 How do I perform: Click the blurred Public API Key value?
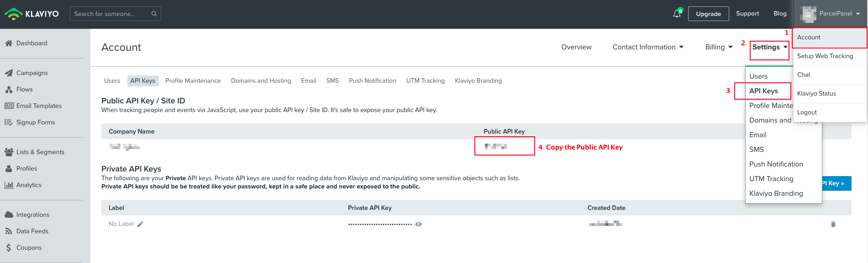[496, 146]
